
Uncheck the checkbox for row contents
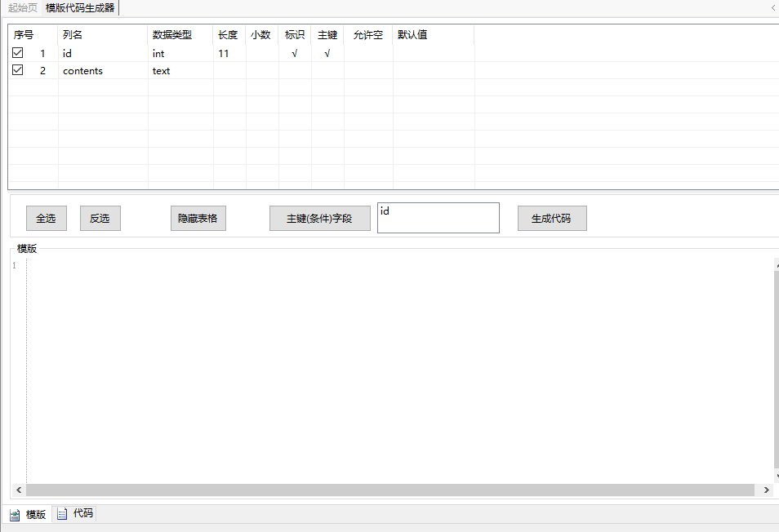[17, 70]
